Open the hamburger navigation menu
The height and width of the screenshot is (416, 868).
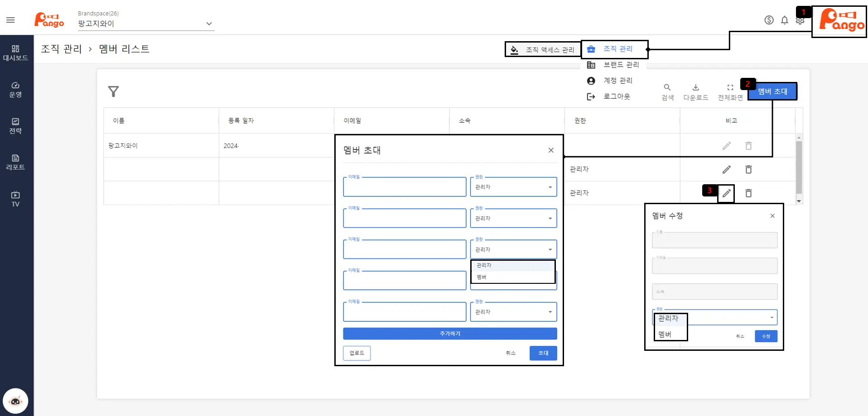pyautogui.click(x=10, y=20)
